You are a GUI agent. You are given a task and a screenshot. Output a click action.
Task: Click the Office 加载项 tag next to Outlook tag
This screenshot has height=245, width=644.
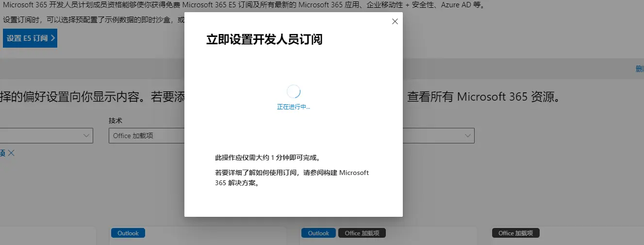click(x=362, y=233)
